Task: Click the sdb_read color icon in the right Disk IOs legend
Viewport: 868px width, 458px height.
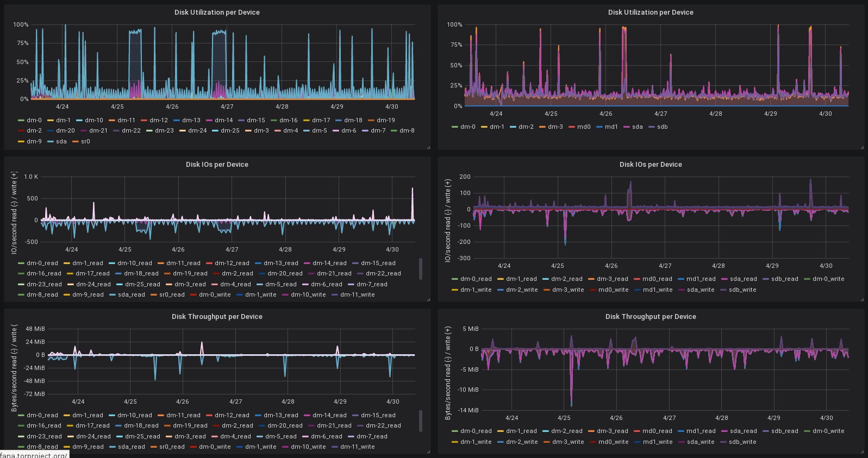Action: [x=766, y=279]
